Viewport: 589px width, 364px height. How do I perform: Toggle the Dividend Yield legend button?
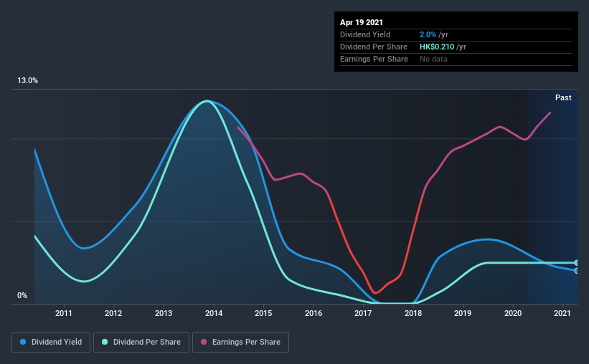(51, 343)
